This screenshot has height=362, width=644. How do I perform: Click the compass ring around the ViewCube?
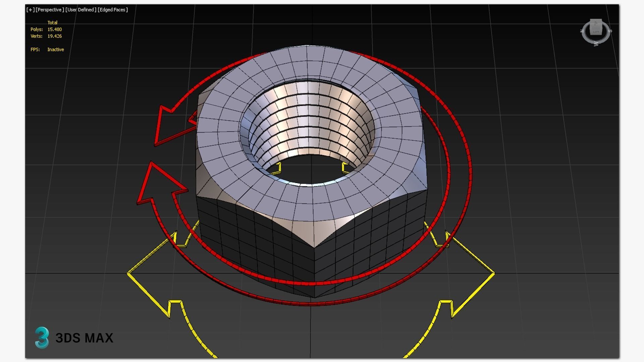coord(585,38)
